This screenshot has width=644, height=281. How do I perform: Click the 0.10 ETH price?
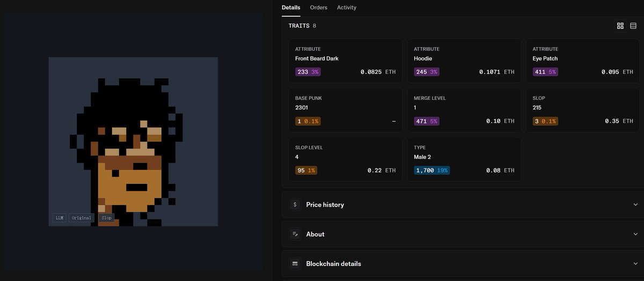tap(500, 121)
